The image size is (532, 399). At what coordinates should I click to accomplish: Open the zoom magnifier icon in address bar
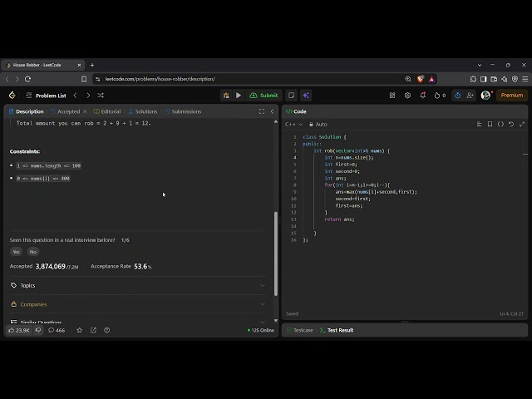(x=408, y=79)
